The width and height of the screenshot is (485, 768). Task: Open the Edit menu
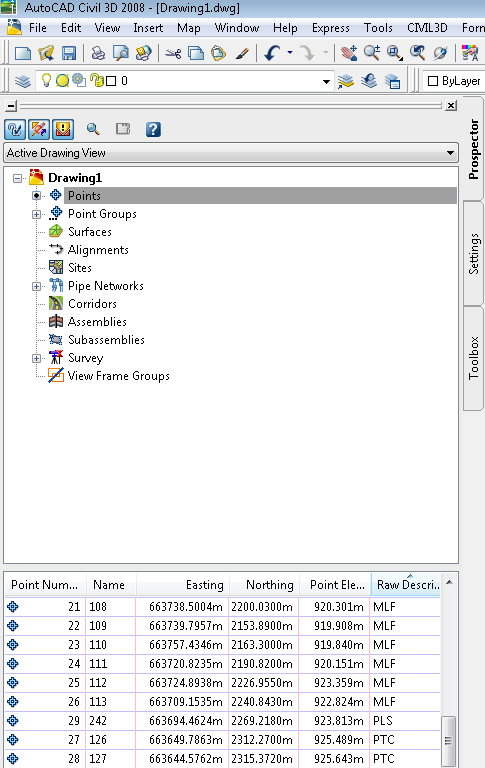click(71, 28)
